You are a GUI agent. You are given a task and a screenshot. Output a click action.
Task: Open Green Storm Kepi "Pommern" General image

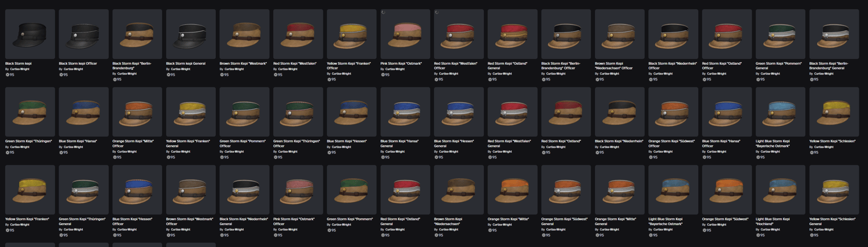(780, 34)
